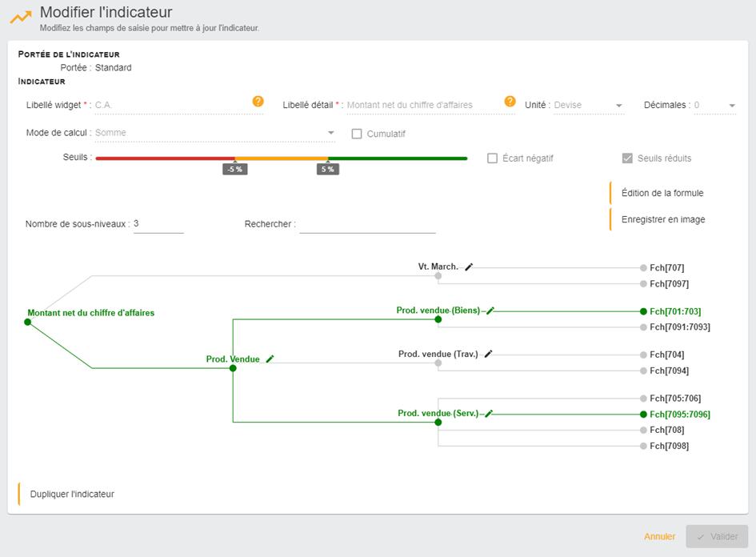756x557 pixels.
Task: Click Édition de la formule
Action: [x=662, y=193]
